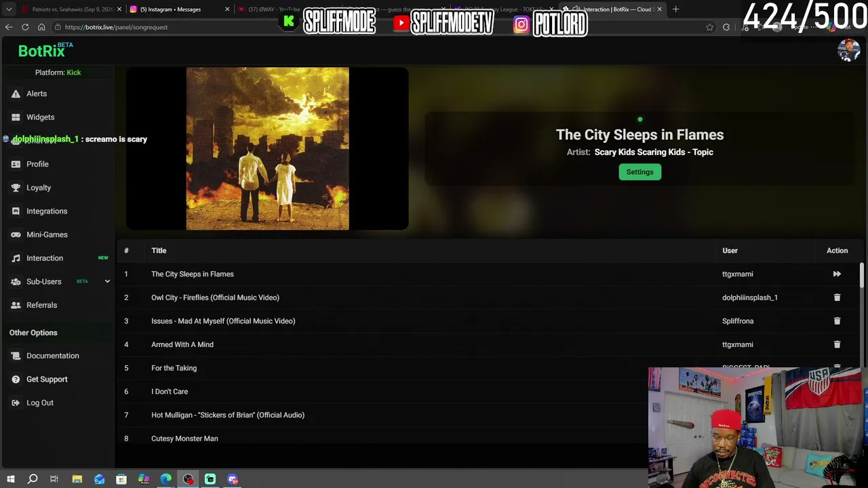Click the Platform: Kick label
This screenshot has height=488, width=868.
(x=58, y=73)
